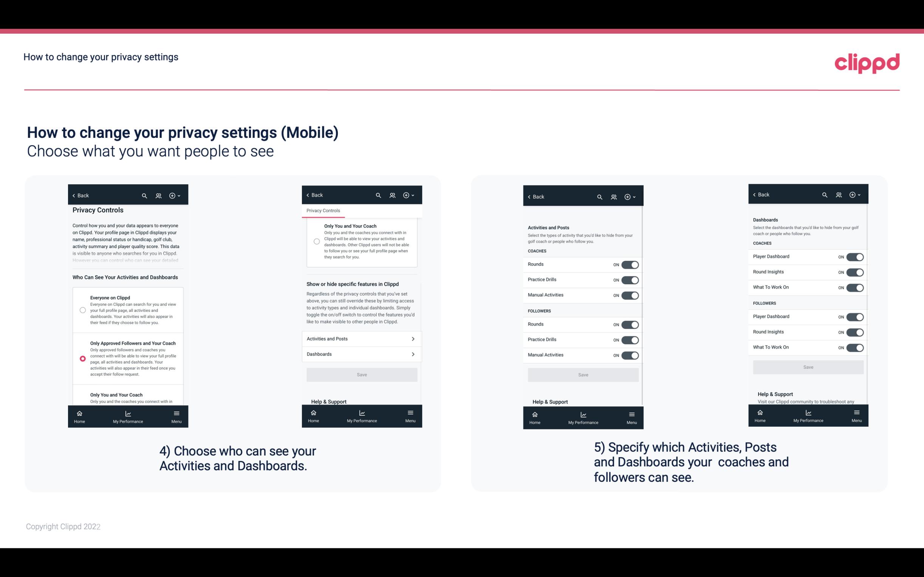Tap the Back chevron icon
924x577 pixels.
(x=73, y=195)
